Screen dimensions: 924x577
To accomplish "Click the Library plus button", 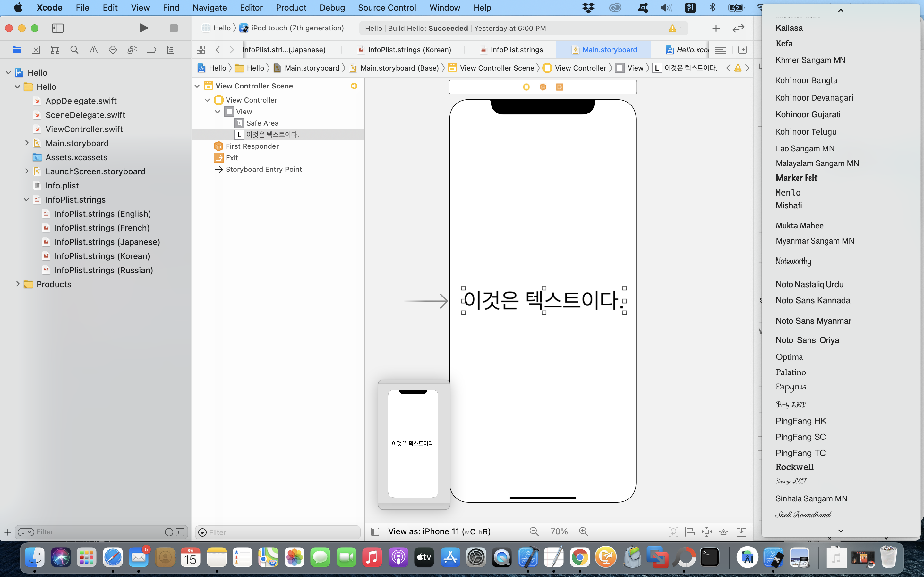I will (716, 28).
